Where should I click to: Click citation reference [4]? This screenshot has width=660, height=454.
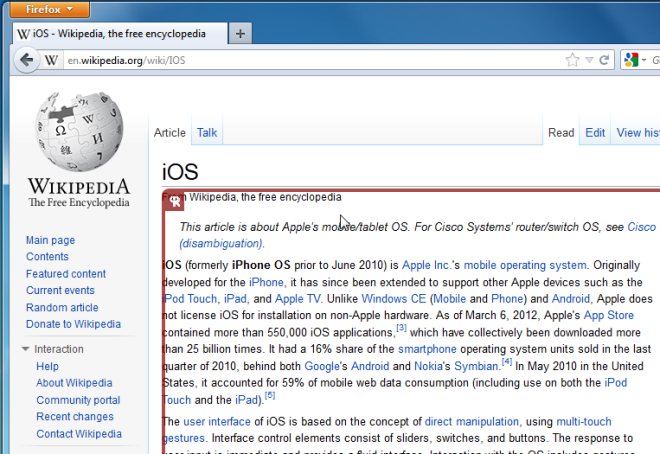(x=507, y=361)
